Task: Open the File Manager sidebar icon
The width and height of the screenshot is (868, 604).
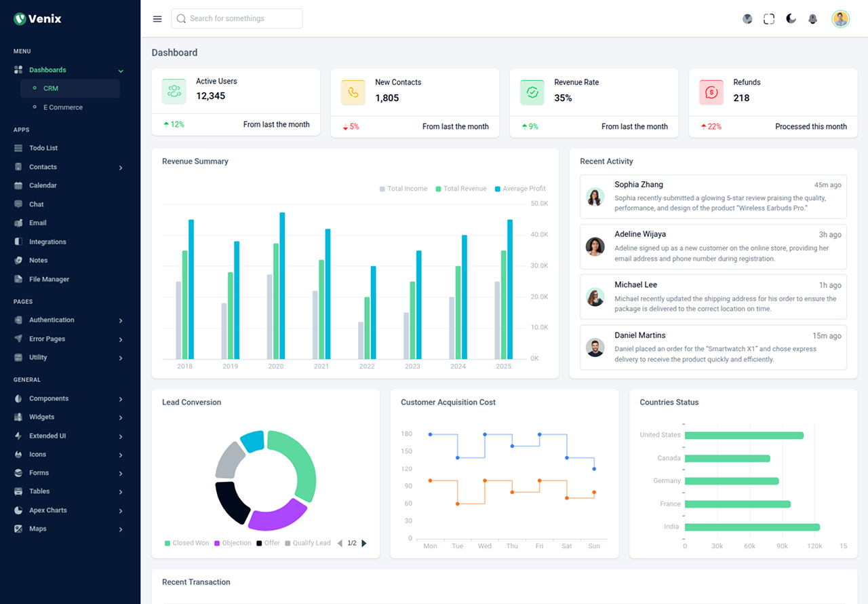Action: click(17, 279)
